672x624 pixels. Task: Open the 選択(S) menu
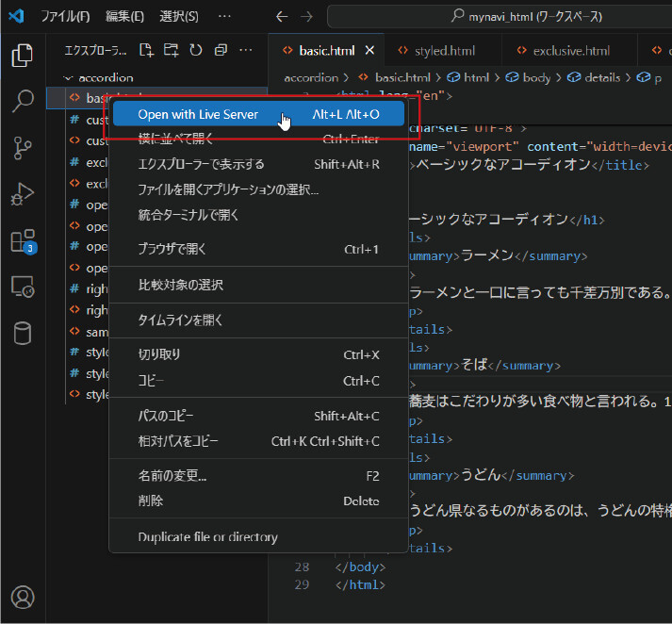(x=179, y=16)
